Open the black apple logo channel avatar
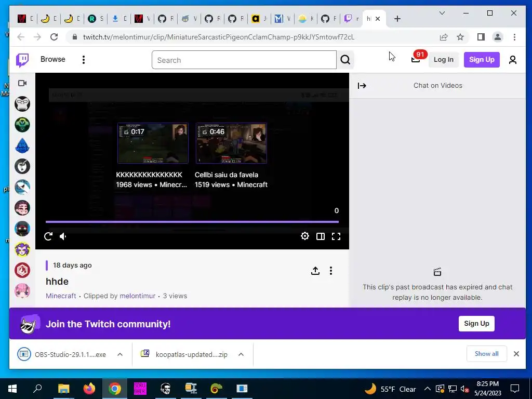The image size is (532, 399). (x=22, y=166)
